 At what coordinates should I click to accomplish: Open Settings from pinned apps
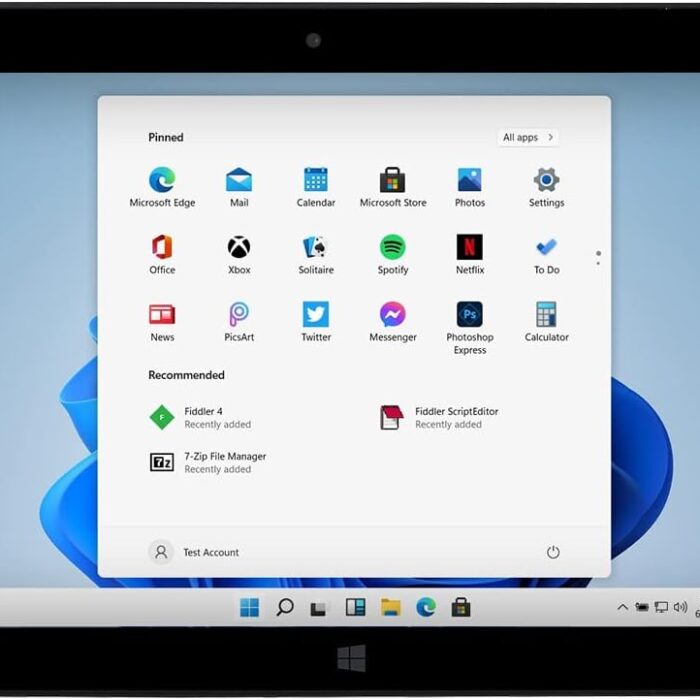coord(546,187)
